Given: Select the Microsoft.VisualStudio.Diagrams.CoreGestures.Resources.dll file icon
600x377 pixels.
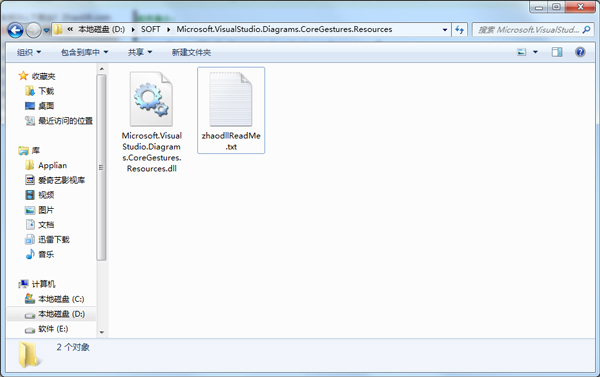Looking at the screenshot, I should (x=152, y=99).
